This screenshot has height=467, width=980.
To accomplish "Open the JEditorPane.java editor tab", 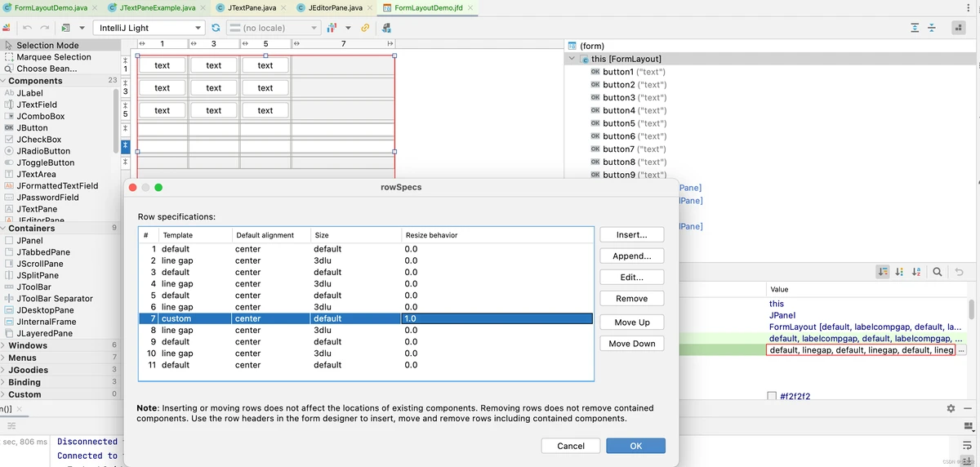I will coord(335,7).
